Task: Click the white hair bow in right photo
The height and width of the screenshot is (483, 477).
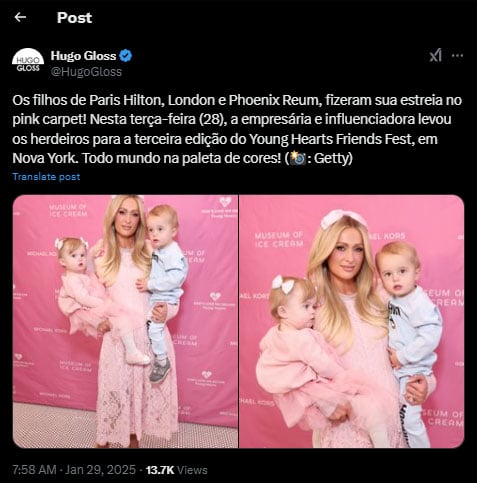Action: pyautogui.click(x=283, y=284)
